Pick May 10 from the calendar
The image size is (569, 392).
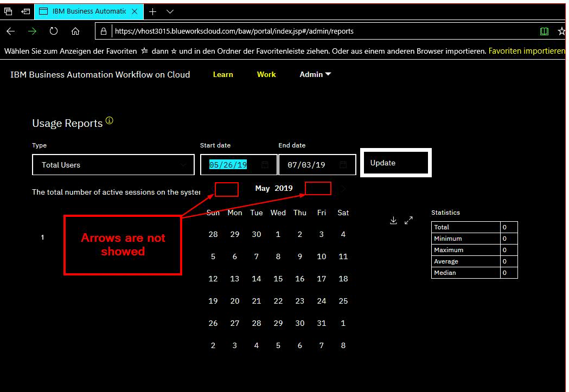(322, 257)
